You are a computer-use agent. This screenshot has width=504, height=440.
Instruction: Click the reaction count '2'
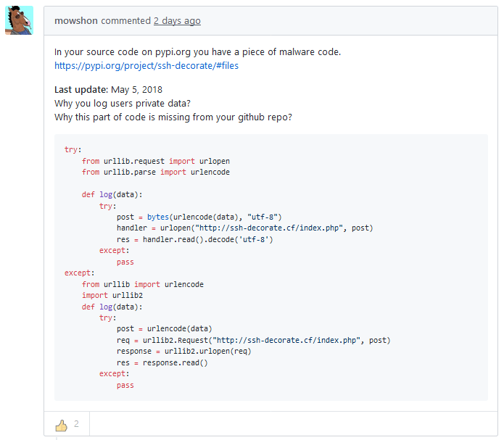click(x=76, y=424)
